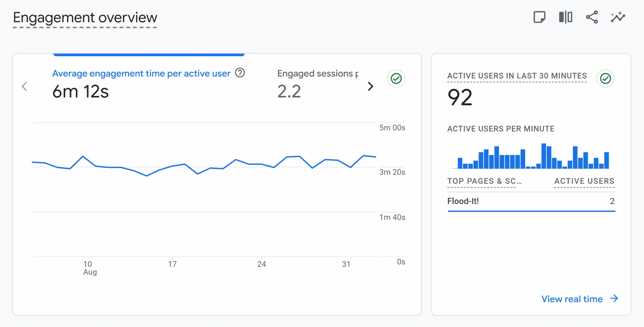Go to previous metric with left chevron
This screenshot has height=327, width=644.
click(x=24, y=86)
